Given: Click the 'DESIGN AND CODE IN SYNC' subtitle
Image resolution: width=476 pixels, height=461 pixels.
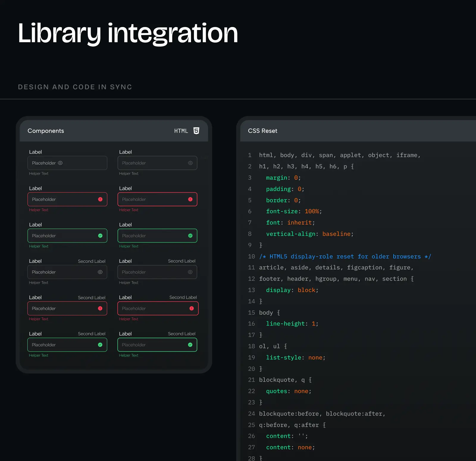Looking at the screenshot, I should [x=75, y=87].
